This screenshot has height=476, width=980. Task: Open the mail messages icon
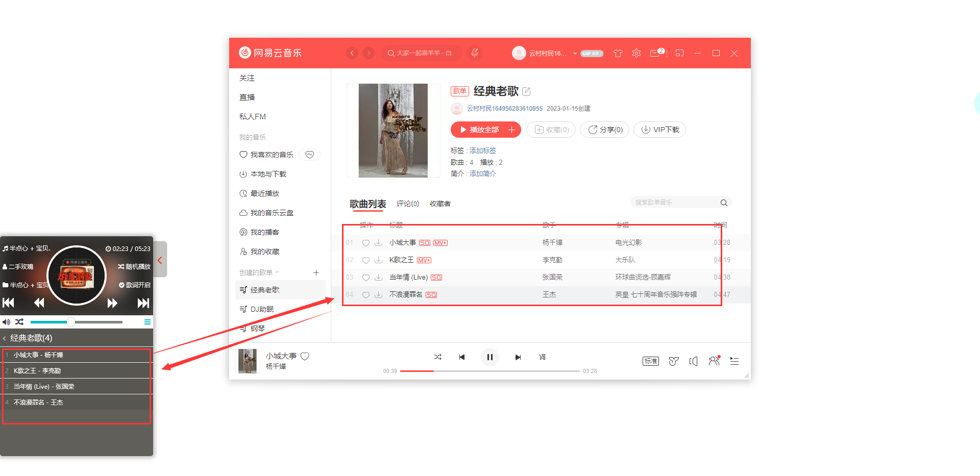click(x=655, y=53)
